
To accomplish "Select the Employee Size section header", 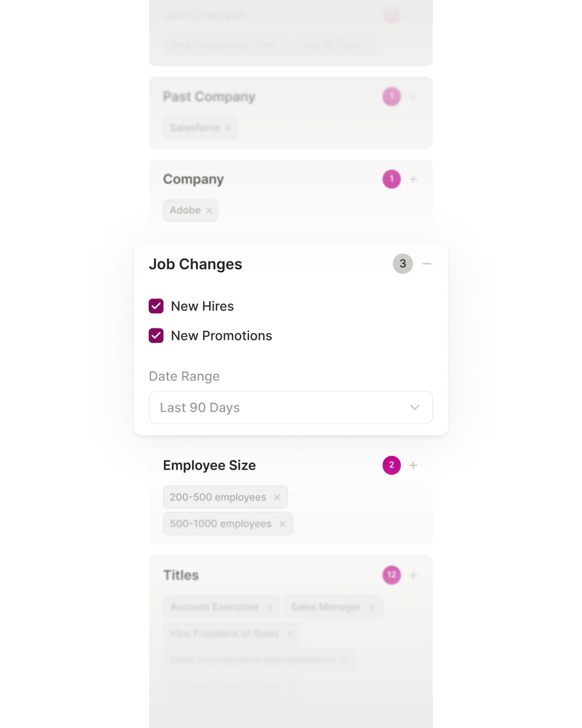I will [210, 465].
